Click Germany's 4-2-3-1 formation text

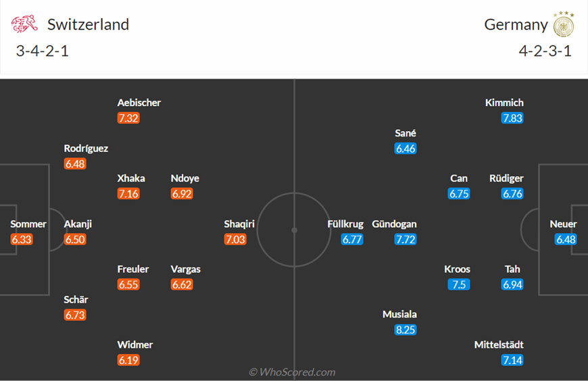click(545, 51)
